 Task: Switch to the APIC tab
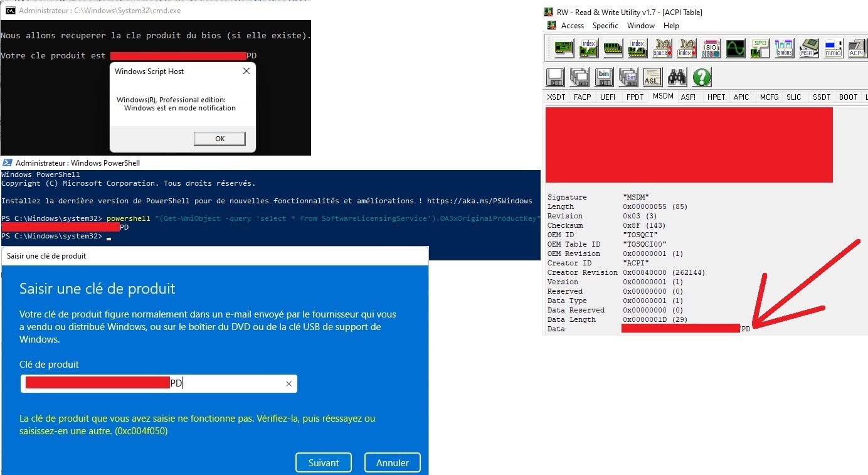pyautogui.click(x=741, y=97)
